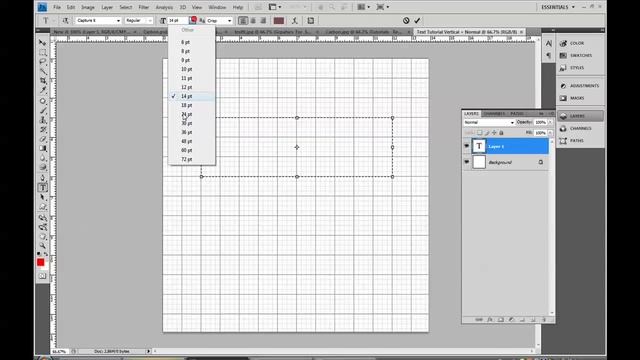The width and height of the screenshot is (640, 360).
Task: Toggle lock position in Layers panel
Action: [x=494, y=133]
